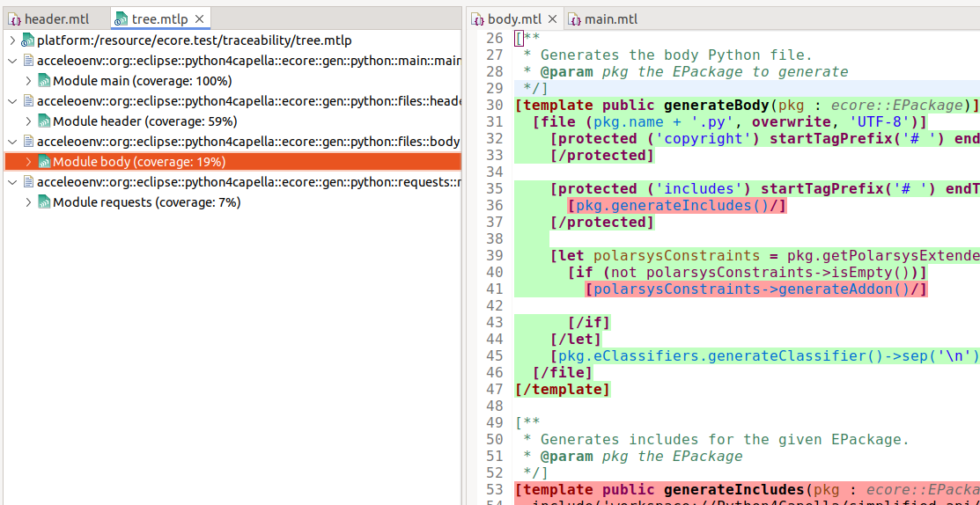Image resolution: width=980 pixels, height=505 pixels.
Task: Close the tree.mtlp tab
Action: [x=199, y=18]
